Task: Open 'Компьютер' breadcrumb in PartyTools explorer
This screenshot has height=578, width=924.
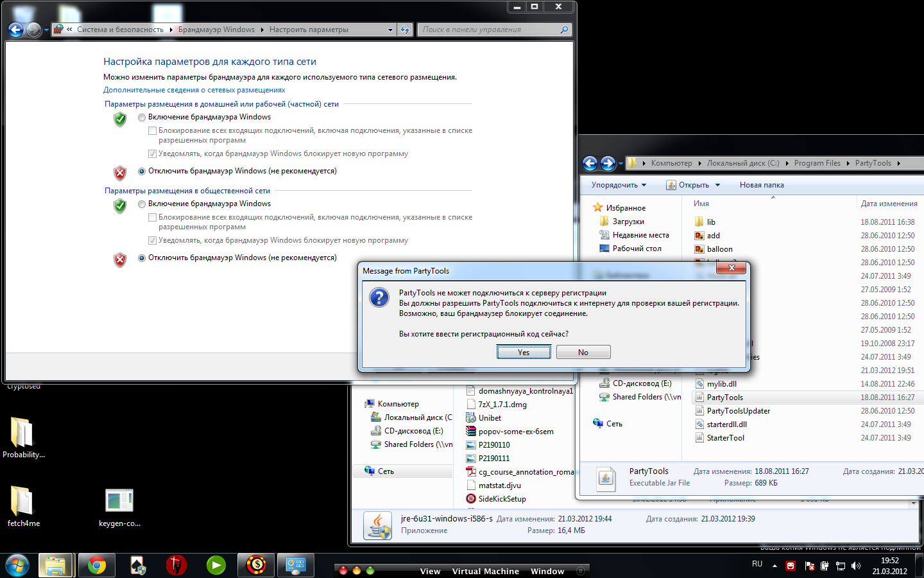Action: [x=671, y=163]
